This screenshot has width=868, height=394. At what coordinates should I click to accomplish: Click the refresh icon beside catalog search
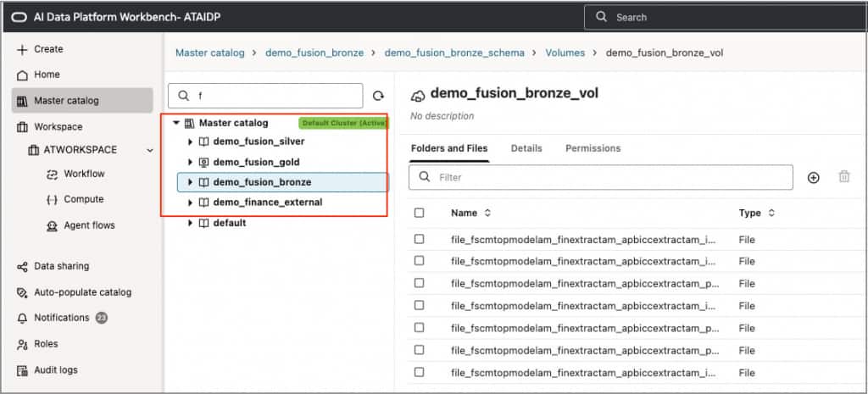[379, 97]
